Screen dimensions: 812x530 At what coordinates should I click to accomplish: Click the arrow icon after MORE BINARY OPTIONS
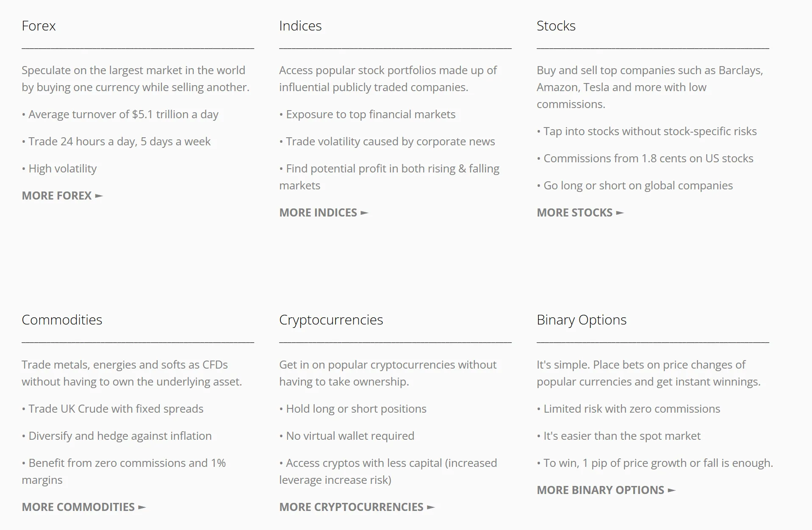672,491
